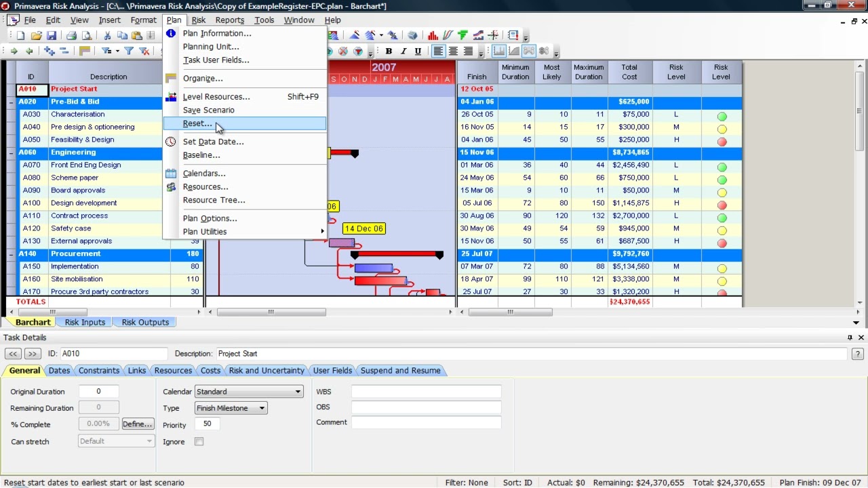Click the green risk level dot for Characterisation
The width and height of the screenshot is (868, 488).
tap(722, 117)
